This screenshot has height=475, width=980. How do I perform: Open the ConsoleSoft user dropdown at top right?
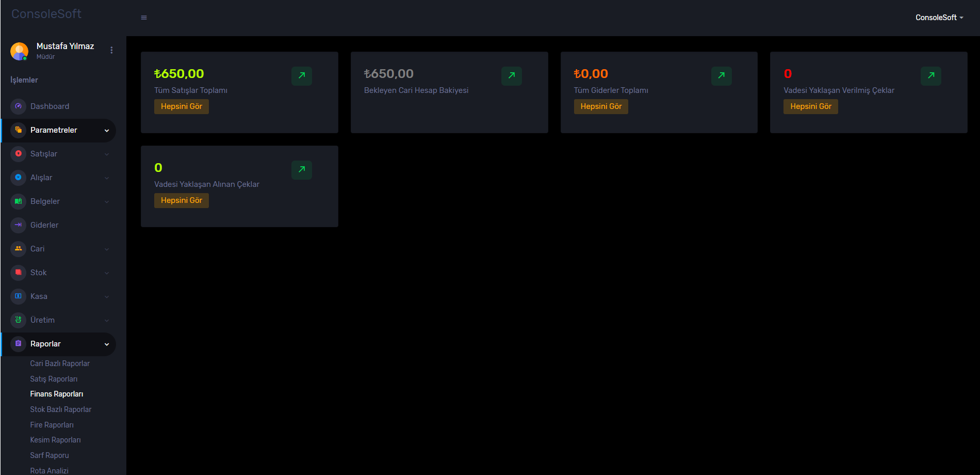[x=939, y=18]
